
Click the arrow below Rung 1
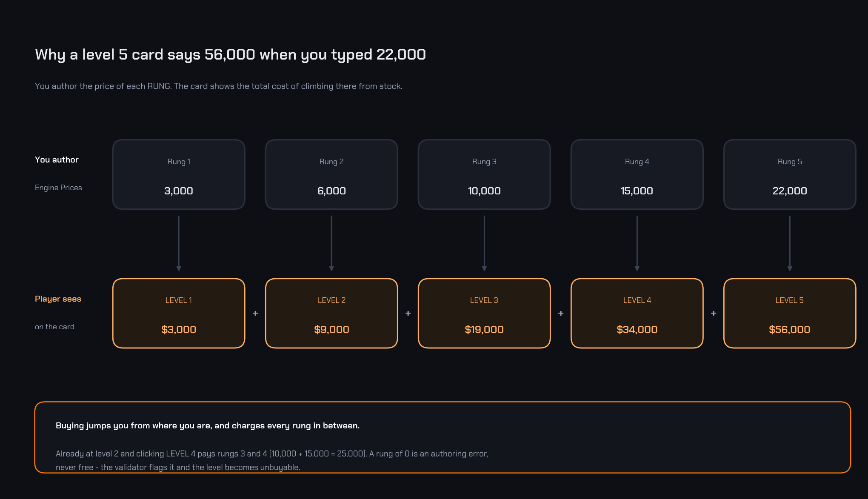click(179, 243)
